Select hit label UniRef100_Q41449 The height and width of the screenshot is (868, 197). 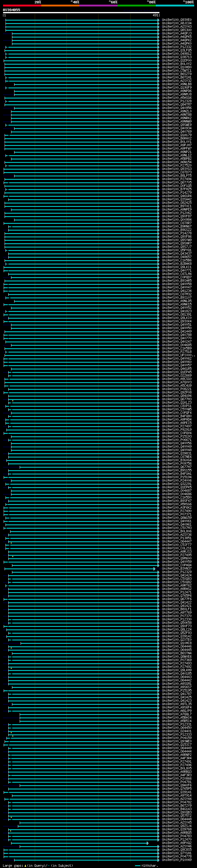[176, 332]
